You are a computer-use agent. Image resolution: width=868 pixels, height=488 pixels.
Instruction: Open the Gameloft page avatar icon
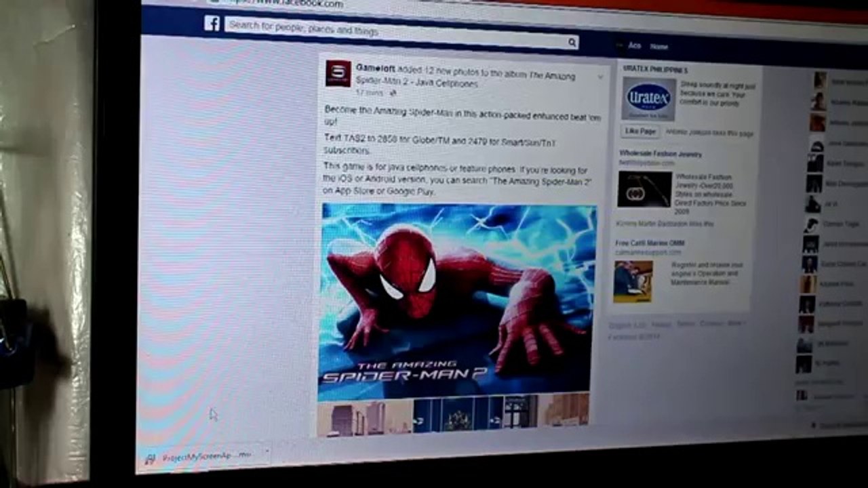point(338,73)
